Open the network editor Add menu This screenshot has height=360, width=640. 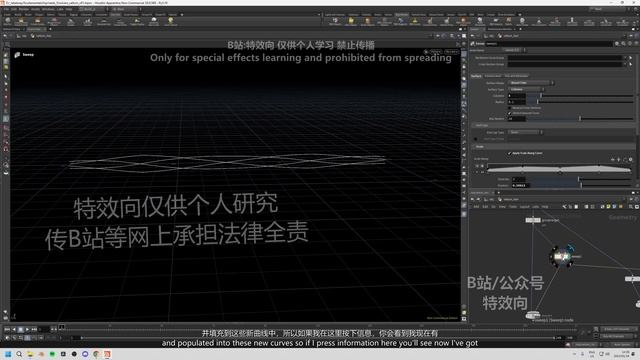tap(476, 207)
